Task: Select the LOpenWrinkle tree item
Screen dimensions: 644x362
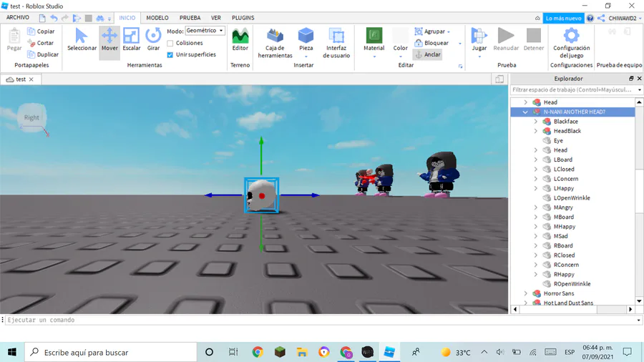Action: (x=572, y=198)
